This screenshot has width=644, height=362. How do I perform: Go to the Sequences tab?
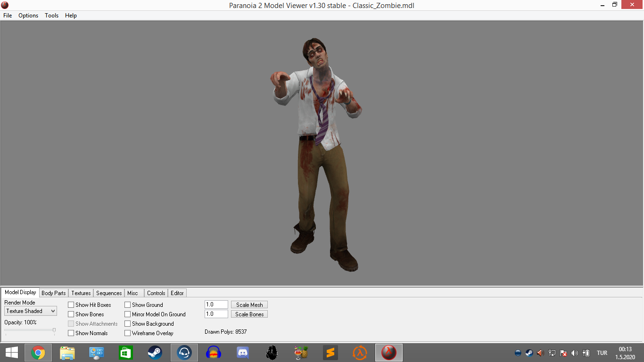(109, 293)
